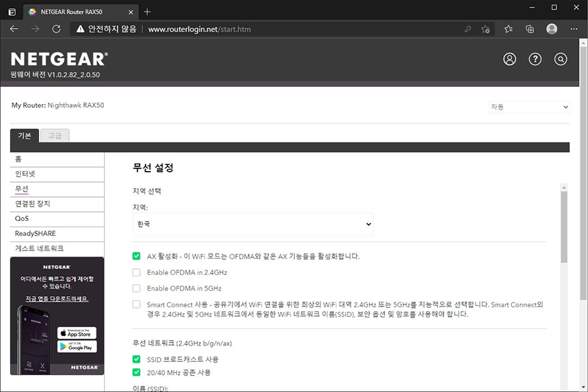
Task: Select 연결된 장치 in the sidebar
Action: click(57, 204)
